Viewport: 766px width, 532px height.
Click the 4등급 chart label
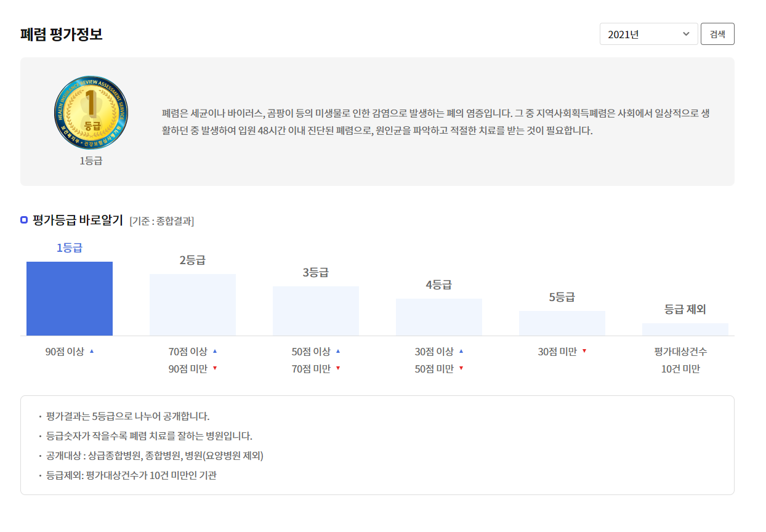point(439,284)
